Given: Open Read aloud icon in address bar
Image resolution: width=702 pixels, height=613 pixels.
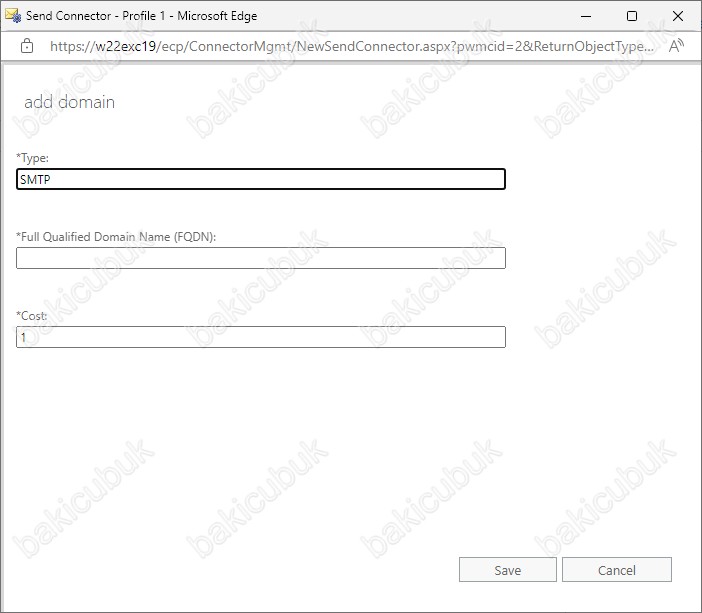Looking at the screenshot, I should 676,46.
